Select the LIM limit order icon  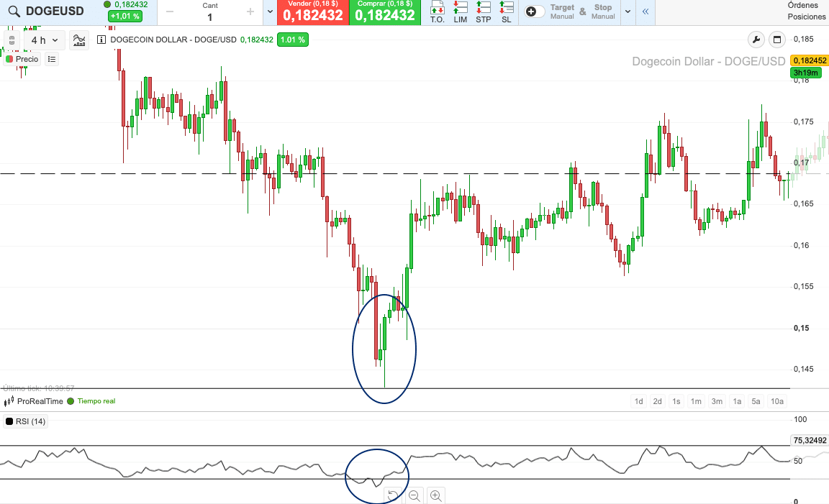[x=460, y=10]
